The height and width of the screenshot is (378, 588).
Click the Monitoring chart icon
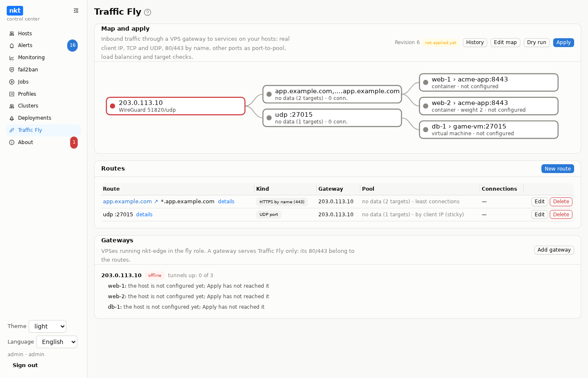point(12,58)
